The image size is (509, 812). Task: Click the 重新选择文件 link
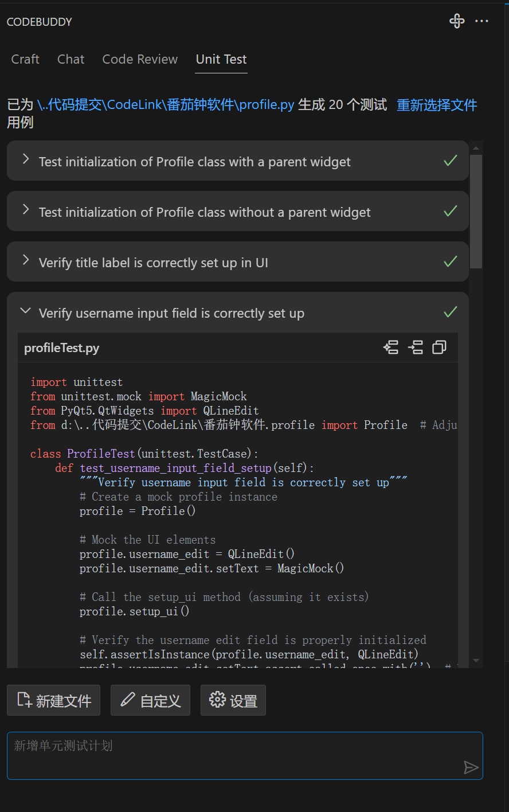436,105
